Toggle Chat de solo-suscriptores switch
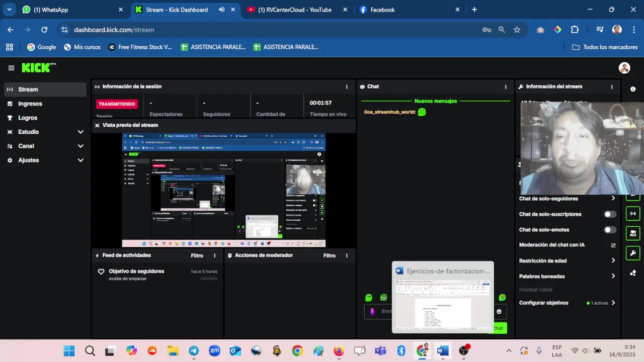The height and width of the screenshot is (362, 644). point(610,214)
